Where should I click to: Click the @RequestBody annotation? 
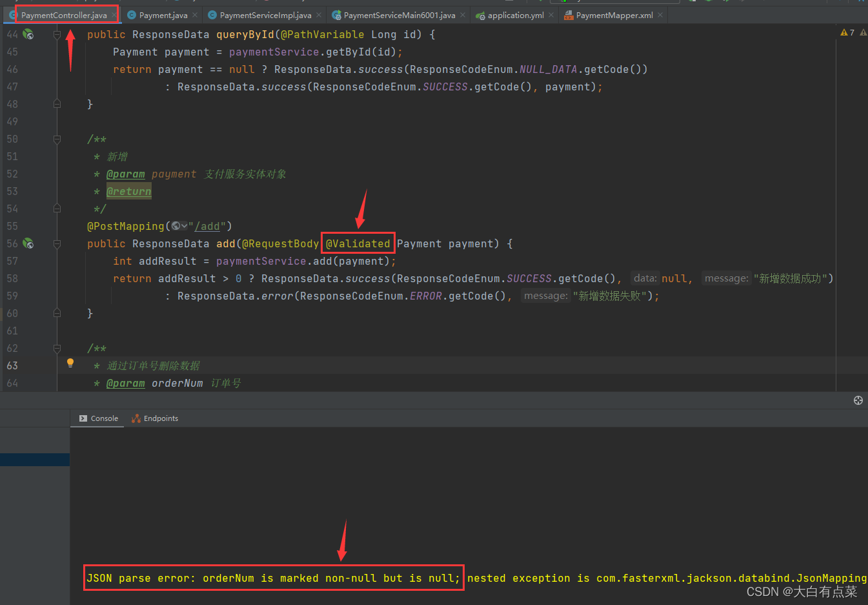point(280,243)
